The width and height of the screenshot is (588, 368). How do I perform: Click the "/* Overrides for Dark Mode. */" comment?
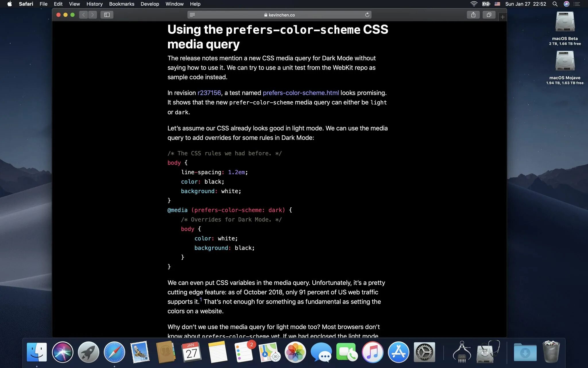click(x=231, y=220)
